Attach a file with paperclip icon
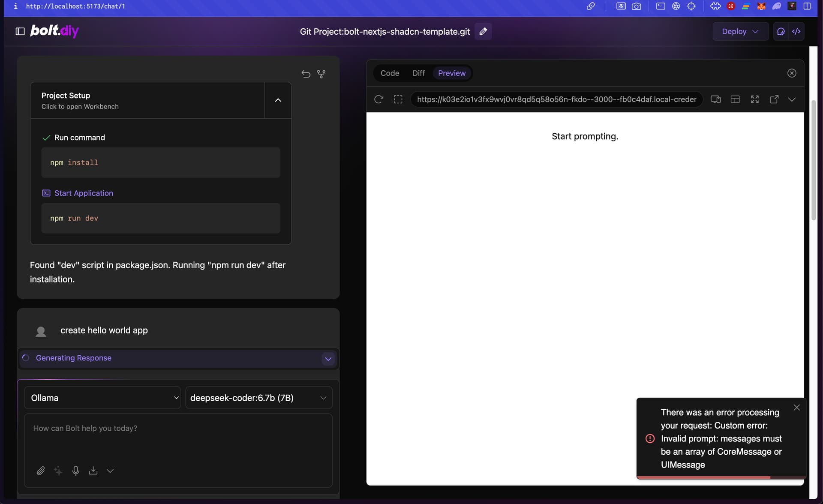 [41, 471]
